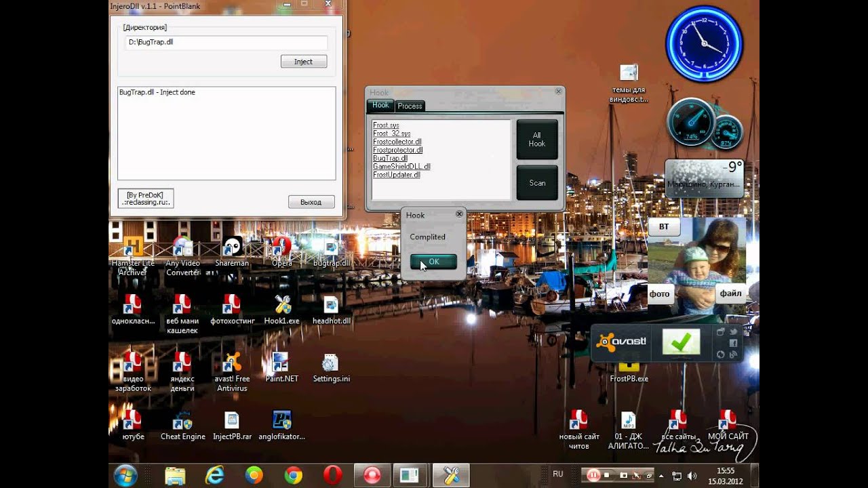Select the headhot.dll desktop file
Image resolution: width=868 pixels, height=488 pixels.
(x=331, y=310)
